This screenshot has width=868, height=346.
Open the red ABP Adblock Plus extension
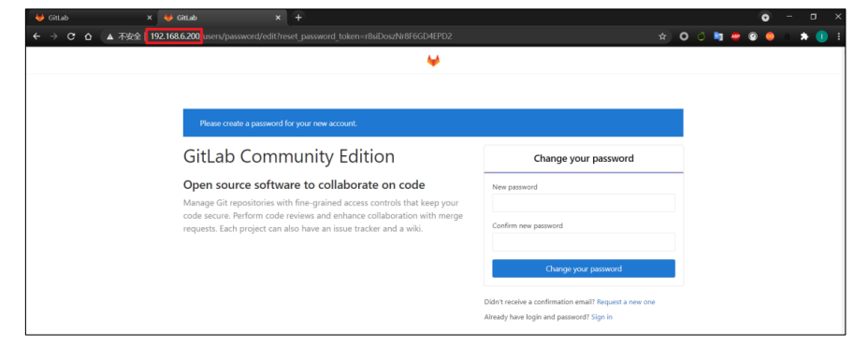(735, 36)
